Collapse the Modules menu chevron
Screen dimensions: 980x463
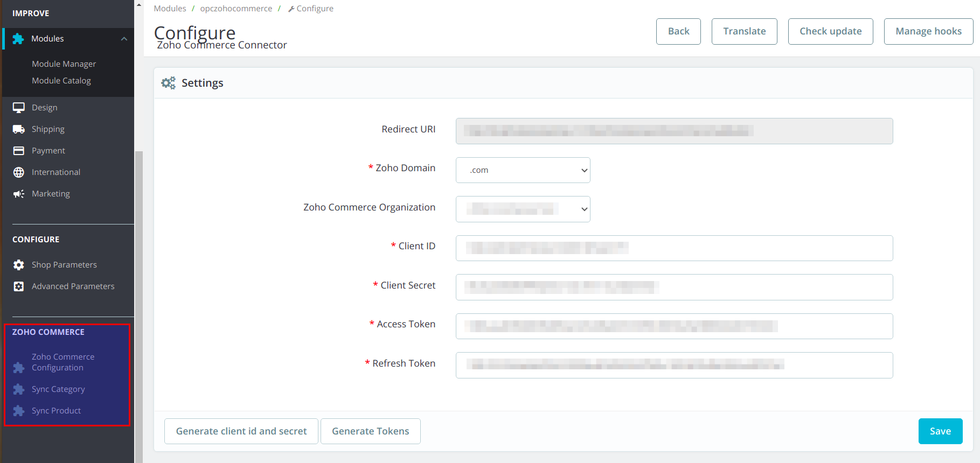click(124, 39)
